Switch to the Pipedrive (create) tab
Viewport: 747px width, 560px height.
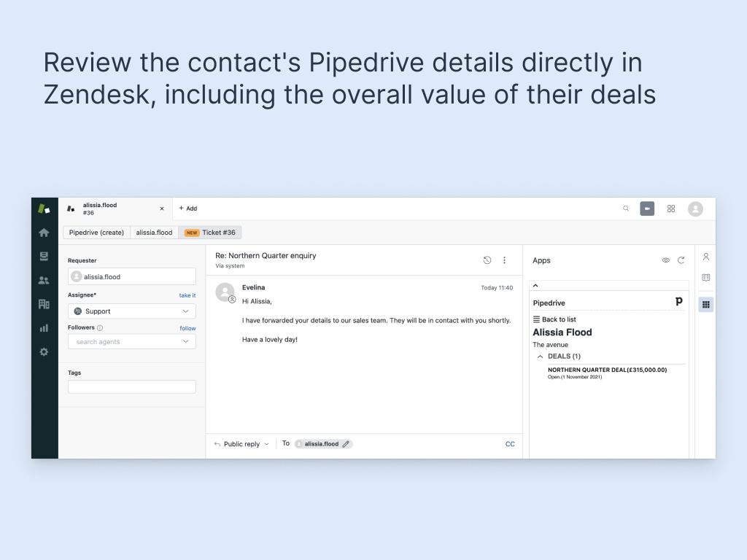pos(96,232)
